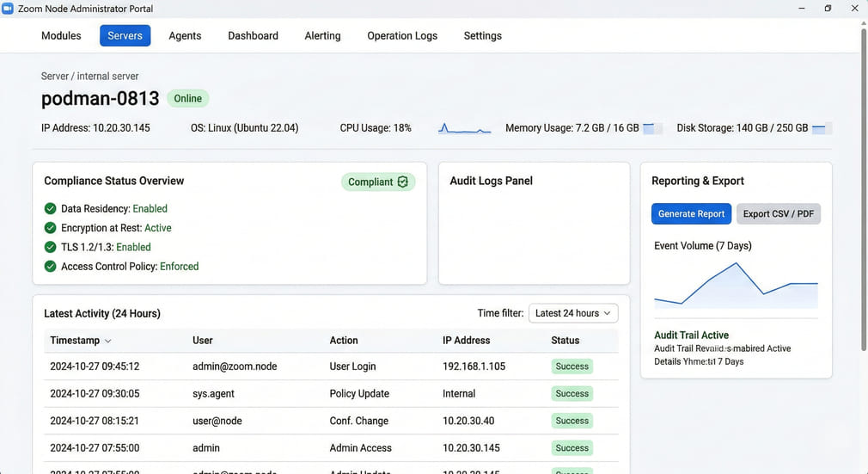The width and height of the screenshot is (868, 474).
Task: Maximize the portal window
Action: (x=828, y=8)
